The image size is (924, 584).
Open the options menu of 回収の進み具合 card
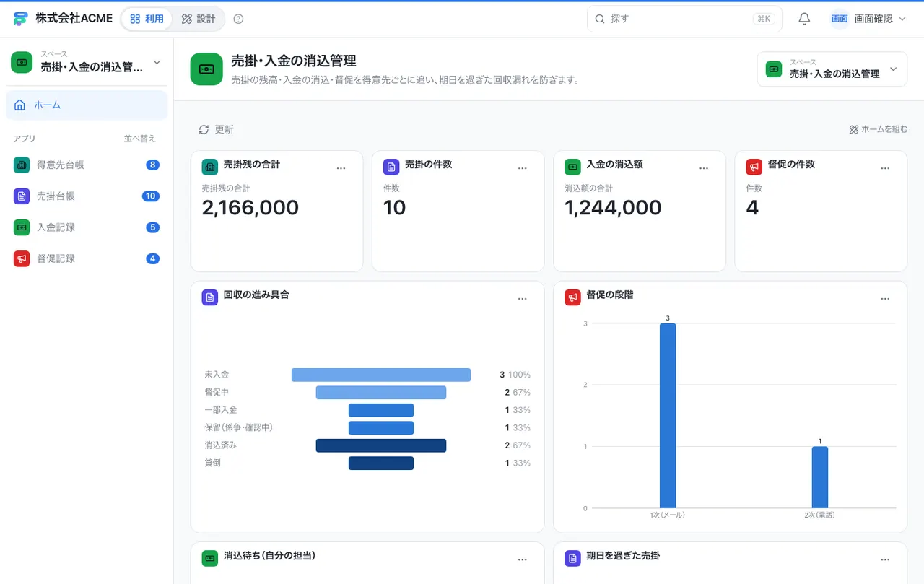click(x=523, y=299)
